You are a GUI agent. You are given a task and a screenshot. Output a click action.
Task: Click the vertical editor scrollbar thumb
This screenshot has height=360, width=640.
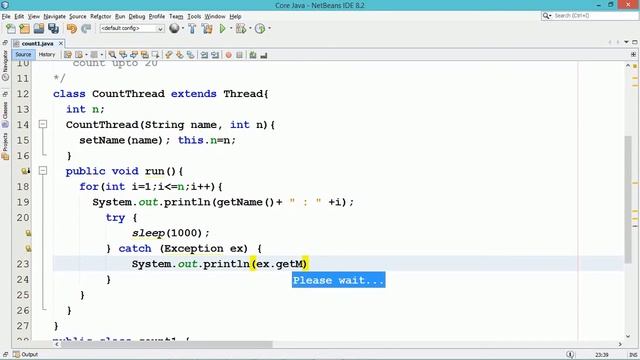tap(628, 199)
